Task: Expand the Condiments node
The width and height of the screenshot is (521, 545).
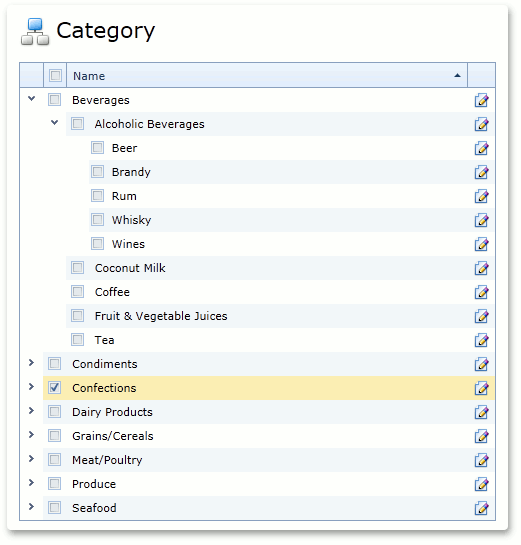Action: (x=31, y=363)
